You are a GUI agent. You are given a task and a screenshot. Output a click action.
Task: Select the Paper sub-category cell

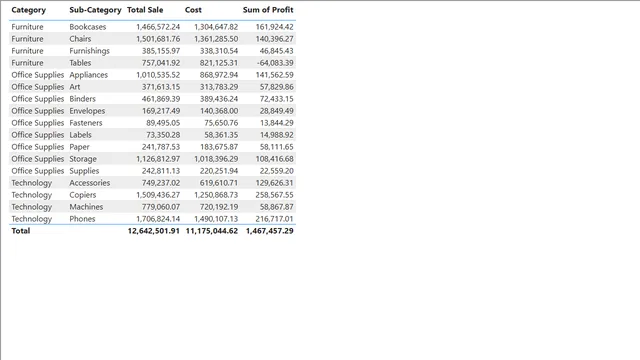pyautogui.click(x=79, y=147)
